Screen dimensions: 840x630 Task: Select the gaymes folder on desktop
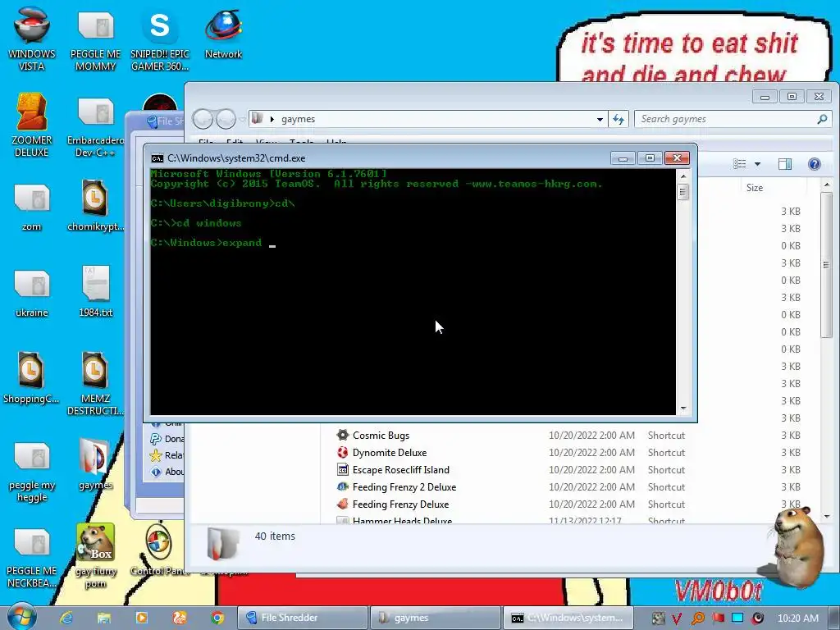tap(95, 464)
